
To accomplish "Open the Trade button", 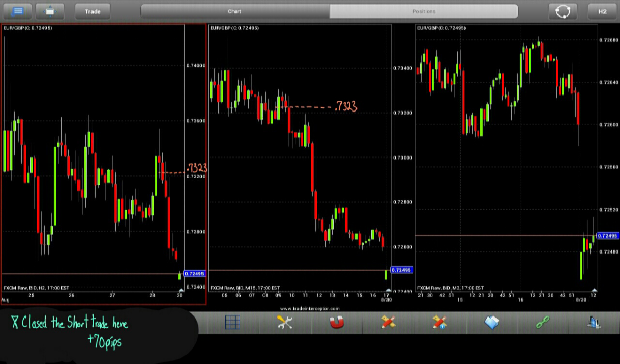I will (92, 11).
